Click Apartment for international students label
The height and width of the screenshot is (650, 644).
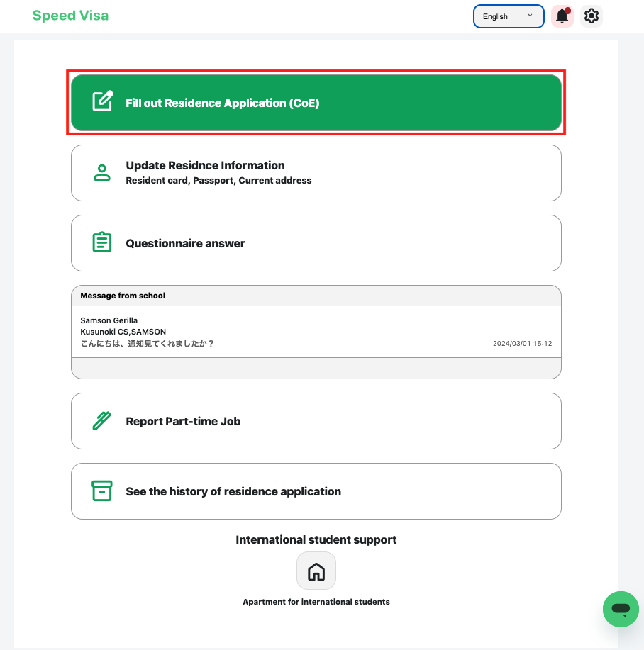316,602
